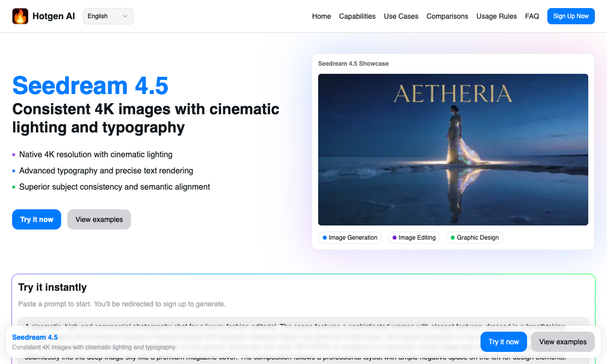Open the AETHERIA showcase image
Viewport: 607px width, 364px height.
[453, 150]
